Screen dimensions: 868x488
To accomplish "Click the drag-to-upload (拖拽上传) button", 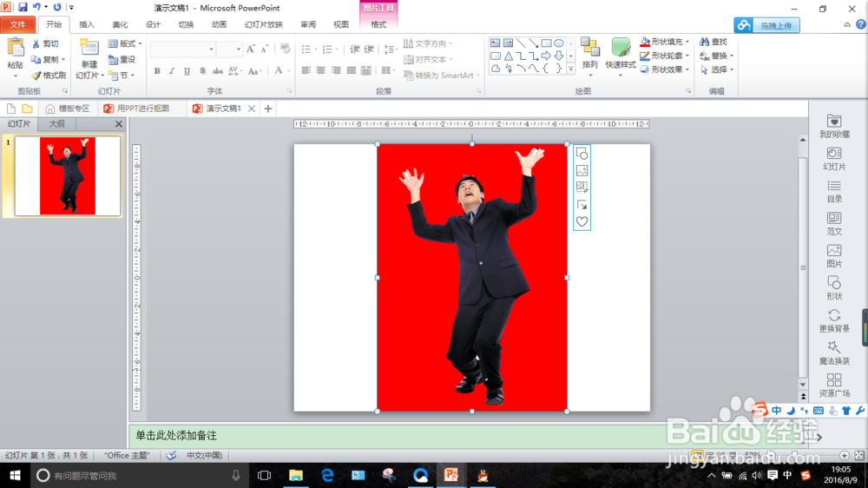I will point(766,25).
